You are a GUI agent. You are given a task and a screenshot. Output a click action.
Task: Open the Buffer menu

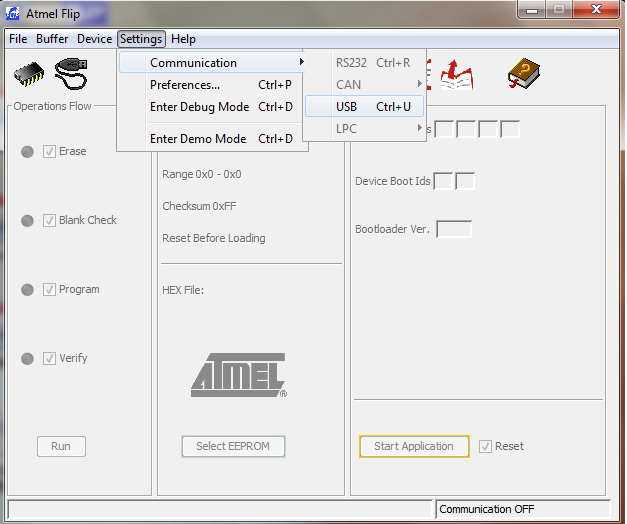[52, 39]
